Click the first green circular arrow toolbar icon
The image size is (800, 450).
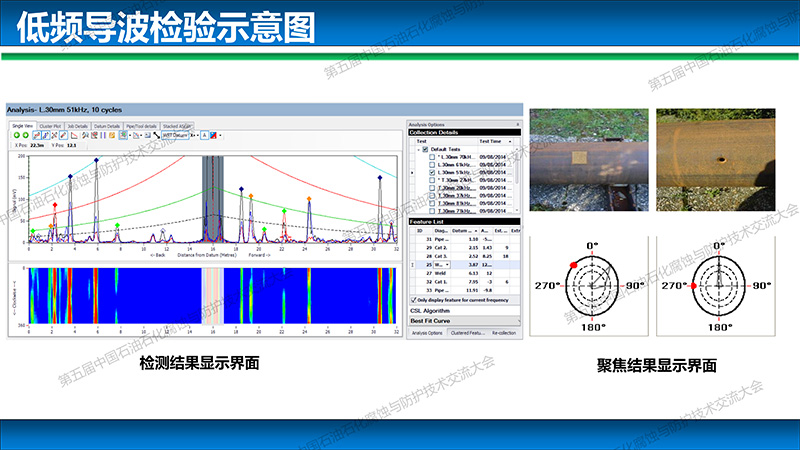point(17,135)
